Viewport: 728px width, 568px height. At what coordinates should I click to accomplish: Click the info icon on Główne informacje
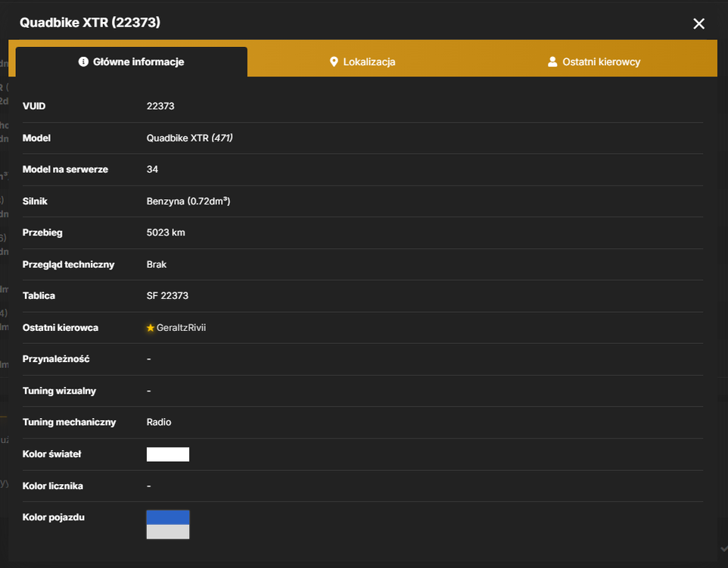tap(83, 62)
